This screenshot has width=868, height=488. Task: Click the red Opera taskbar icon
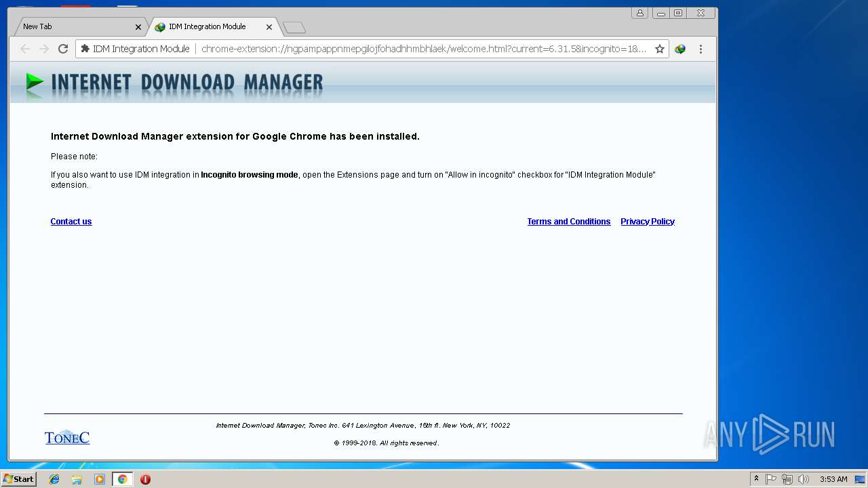145,479
